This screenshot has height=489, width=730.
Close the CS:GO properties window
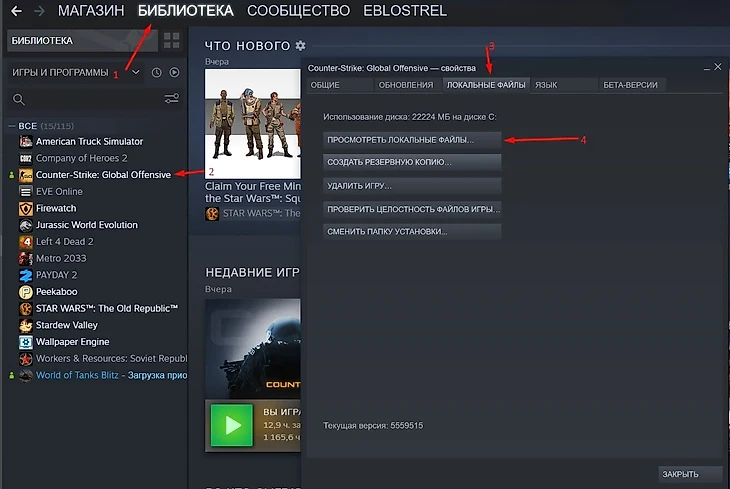click(x=718, y=67)
